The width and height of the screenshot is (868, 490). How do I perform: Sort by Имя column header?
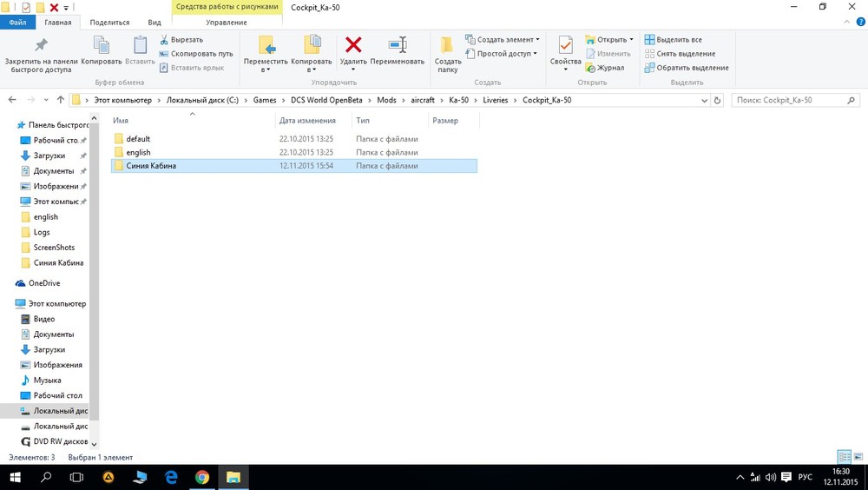tap(192, 120)
